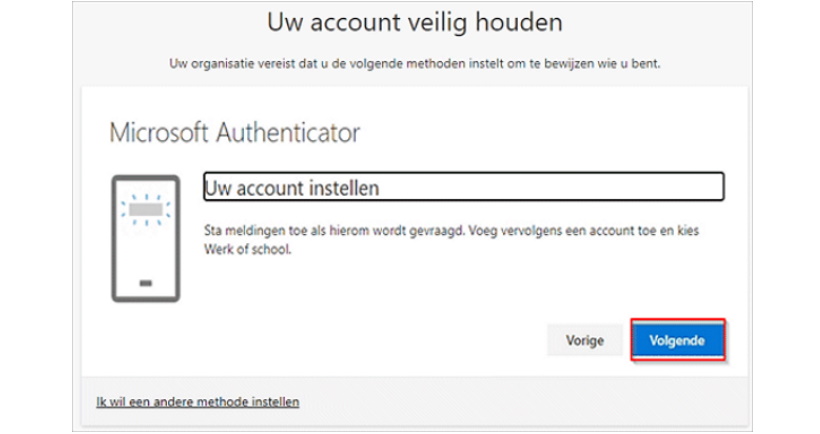Click the word 'Authenticator' in the card heading
The width and height of the screenshot is (820, 434).
click(288, 132)
